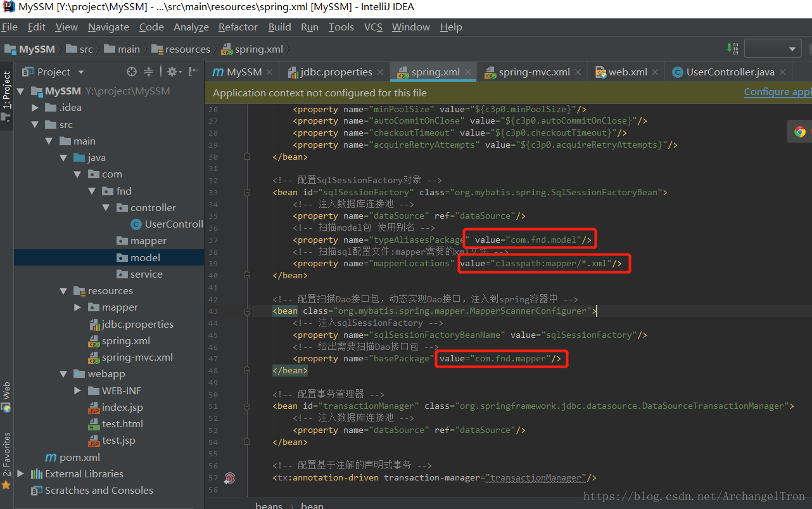
Task: Close the UserController.java tab
Action: point(782,72)
